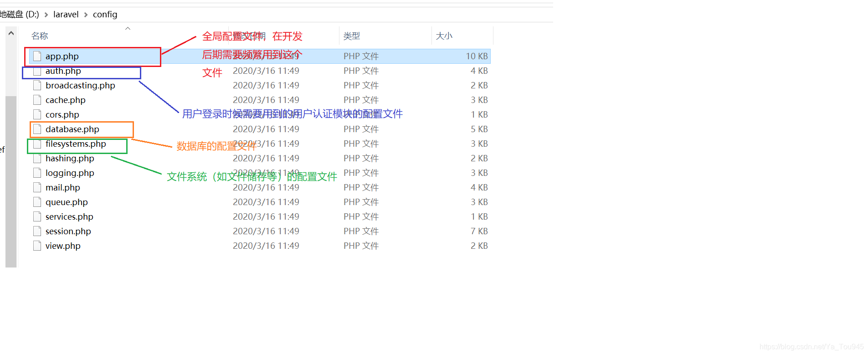Select the session.php file name
Screen dimensions: 868x355
click(x=68, y=231)
